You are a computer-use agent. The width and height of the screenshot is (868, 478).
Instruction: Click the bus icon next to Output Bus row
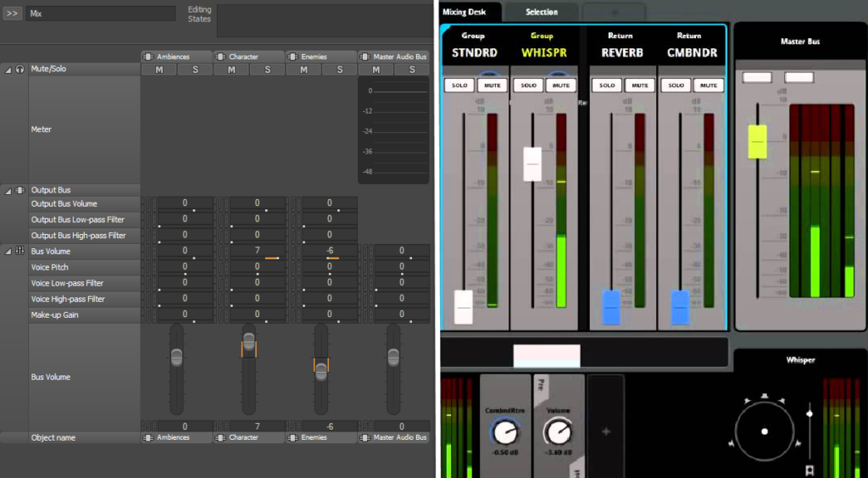(19, 191)
